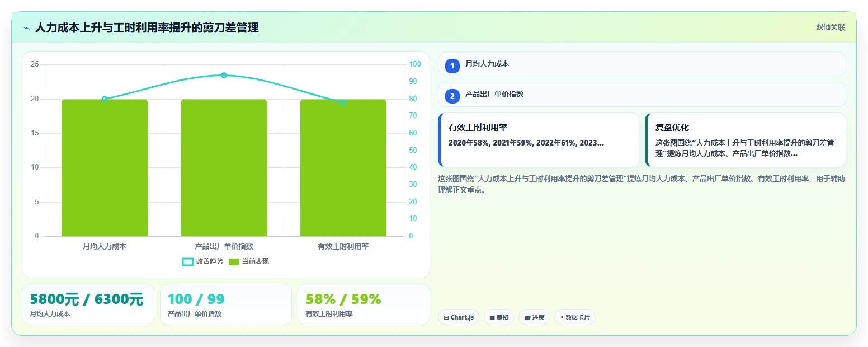
Task: Click the green bar for 月均人力成本
Action: pos(105,168)
